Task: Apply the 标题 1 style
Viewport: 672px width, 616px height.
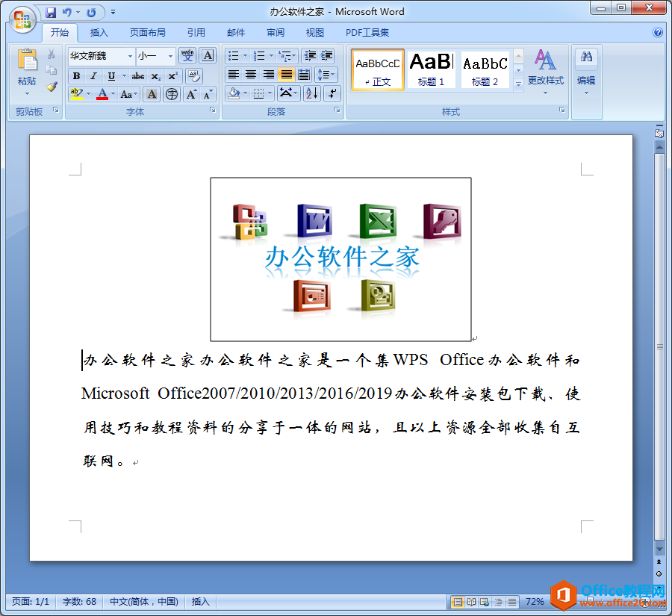Action: pos(431,69)
